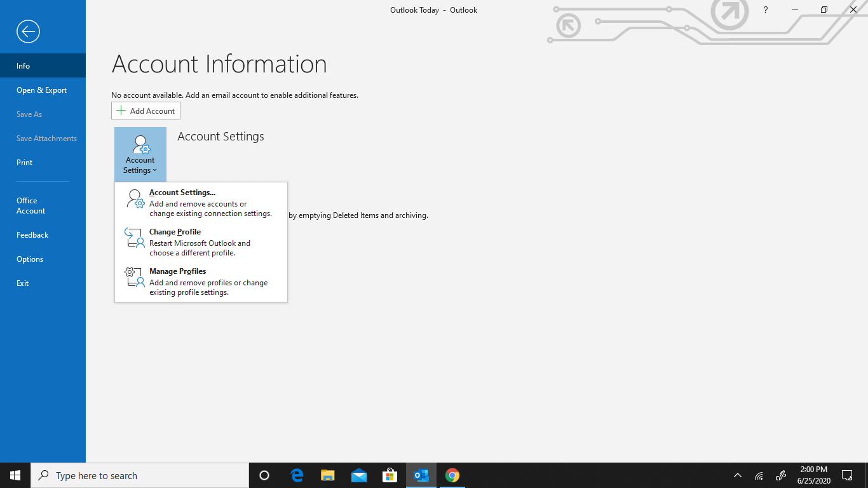Click the back arrow circle icon
The image size is (868, 488).
28,31
